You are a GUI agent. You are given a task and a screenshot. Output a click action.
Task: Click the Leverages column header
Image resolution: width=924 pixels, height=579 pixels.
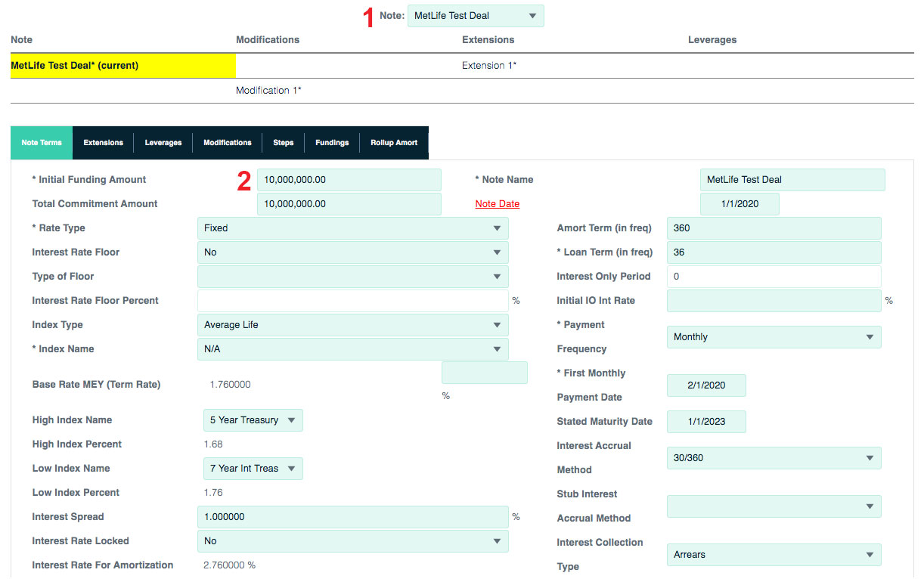(712, 40)
